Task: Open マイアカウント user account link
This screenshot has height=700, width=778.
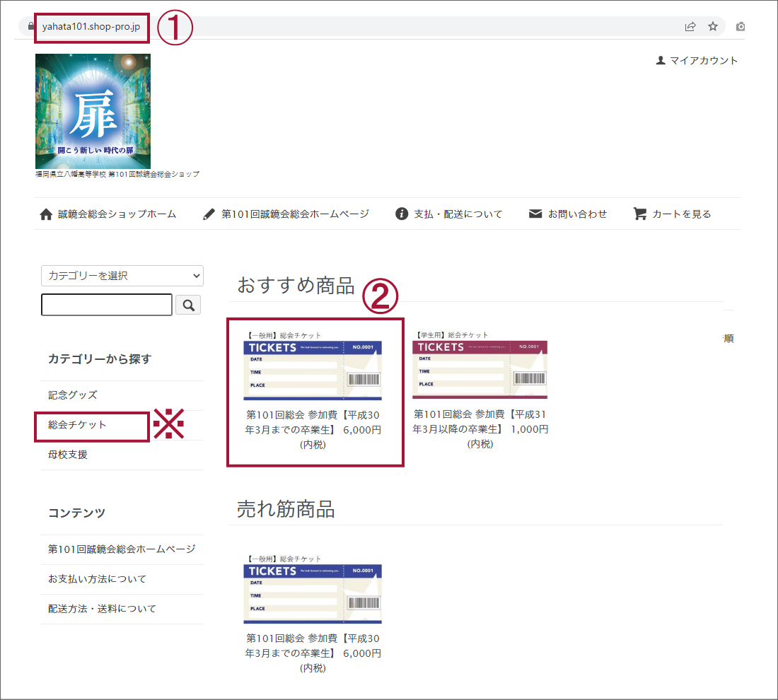Action: (x=697, y=61)
